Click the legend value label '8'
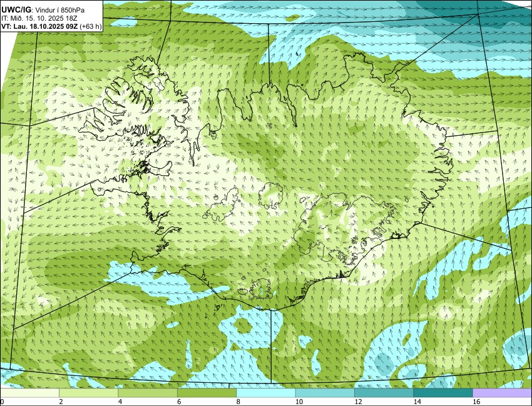Image resolution: width=532 pixels, height=406 pixels. [238, 402]
